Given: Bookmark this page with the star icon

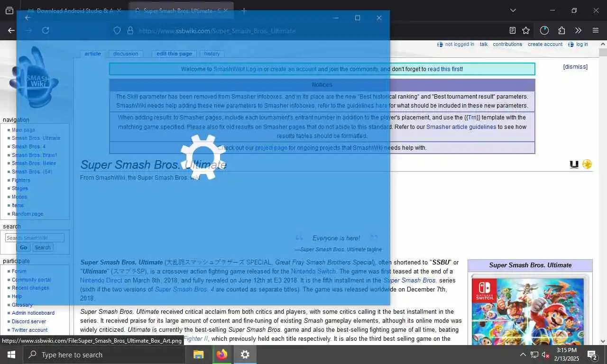Looking at the screenshot, I should [526, 30].
